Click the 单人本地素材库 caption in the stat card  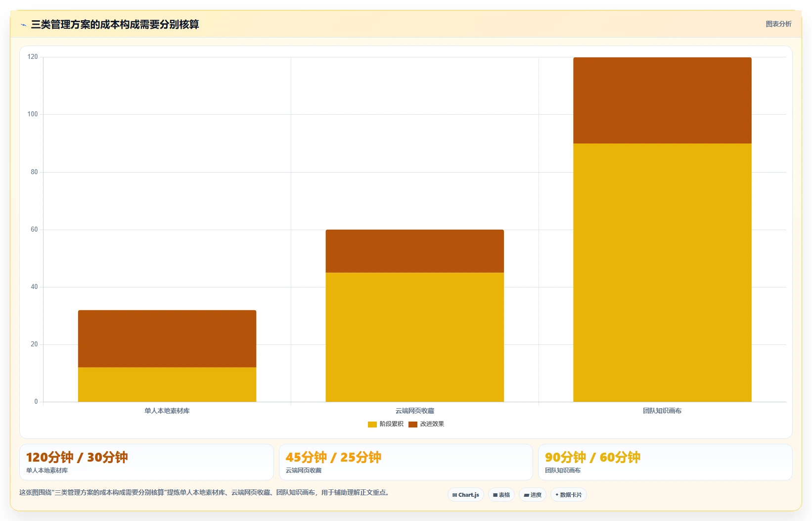[47, 471]
